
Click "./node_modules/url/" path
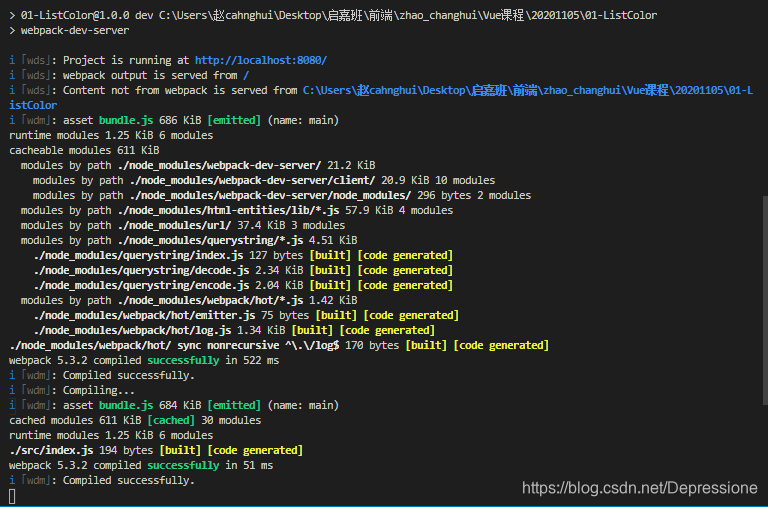(x=174, y=225)
